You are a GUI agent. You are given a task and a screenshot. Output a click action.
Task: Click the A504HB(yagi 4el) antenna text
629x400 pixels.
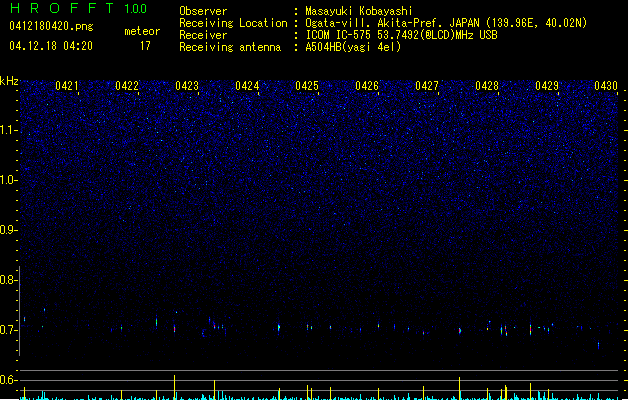point(353,47)
